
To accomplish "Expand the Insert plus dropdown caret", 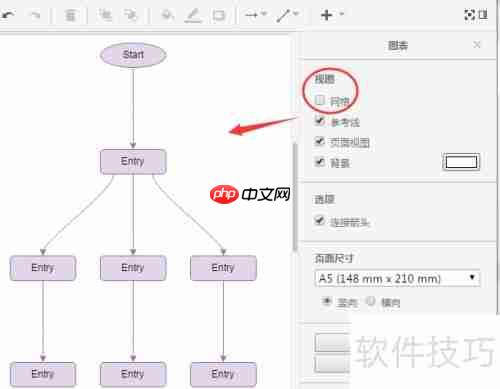I will [x=342, y=14].
